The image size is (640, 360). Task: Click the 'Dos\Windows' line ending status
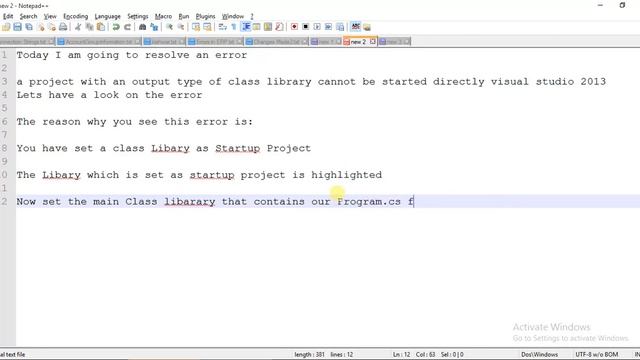[539, 354]
